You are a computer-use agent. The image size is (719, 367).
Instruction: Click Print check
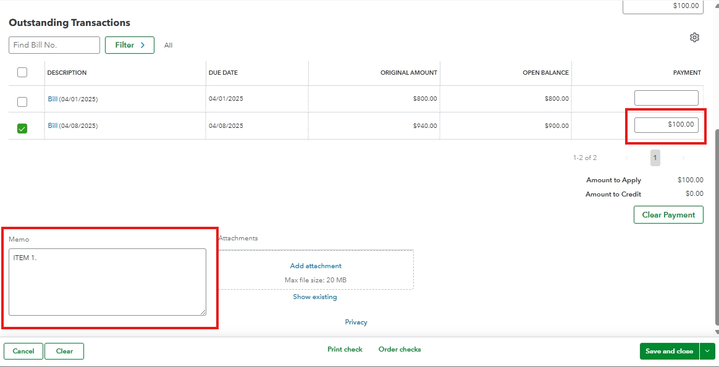tap(345, 350)
